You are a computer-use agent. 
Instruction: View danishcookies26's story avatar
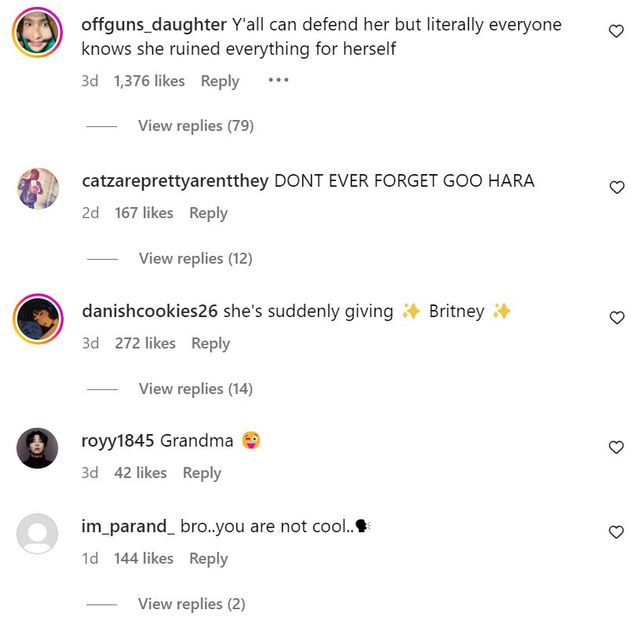tap(38, 318)
